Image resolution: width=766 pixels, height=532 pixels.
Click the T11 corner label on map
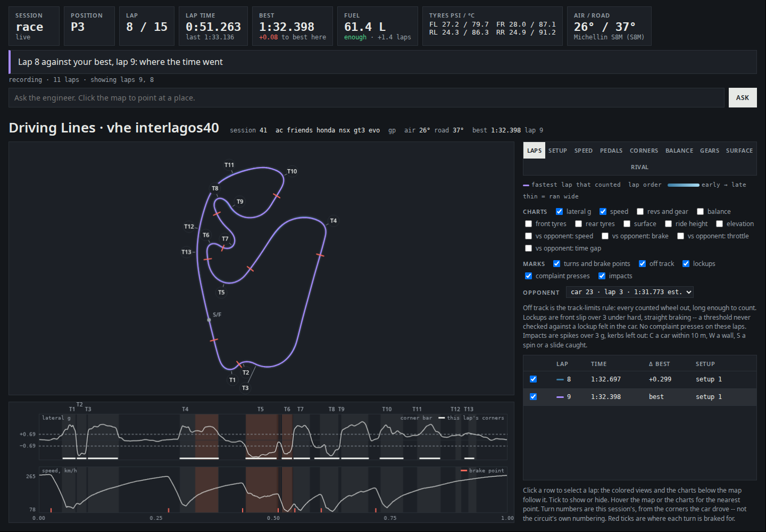pos(229,165)
